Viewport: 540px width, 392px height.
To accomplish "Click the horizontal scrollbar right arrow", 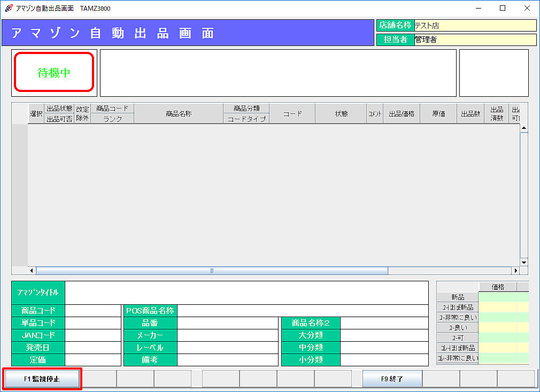I will point(515,271).
